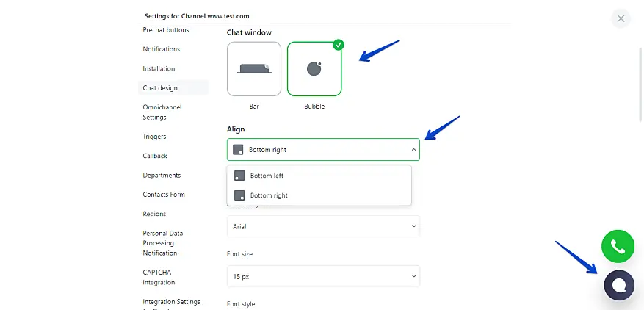Collapse the Align dropdown

[413, 150]
